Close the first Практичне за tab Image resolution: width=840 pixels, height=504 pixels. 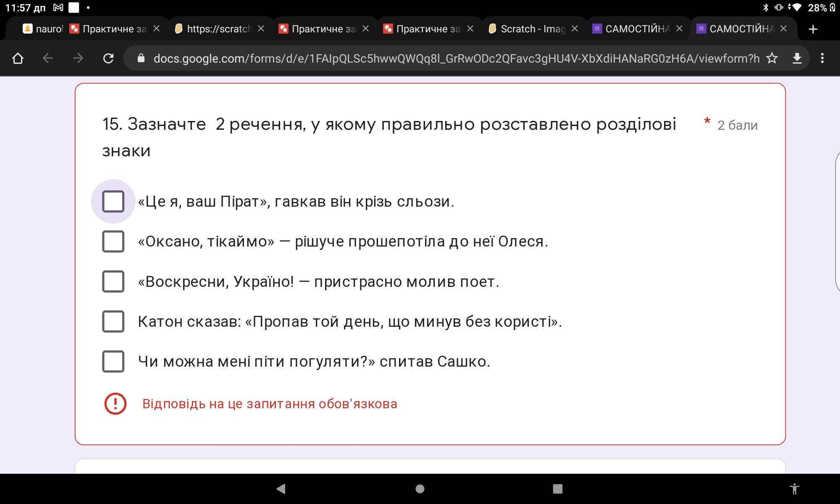[156, 29]
